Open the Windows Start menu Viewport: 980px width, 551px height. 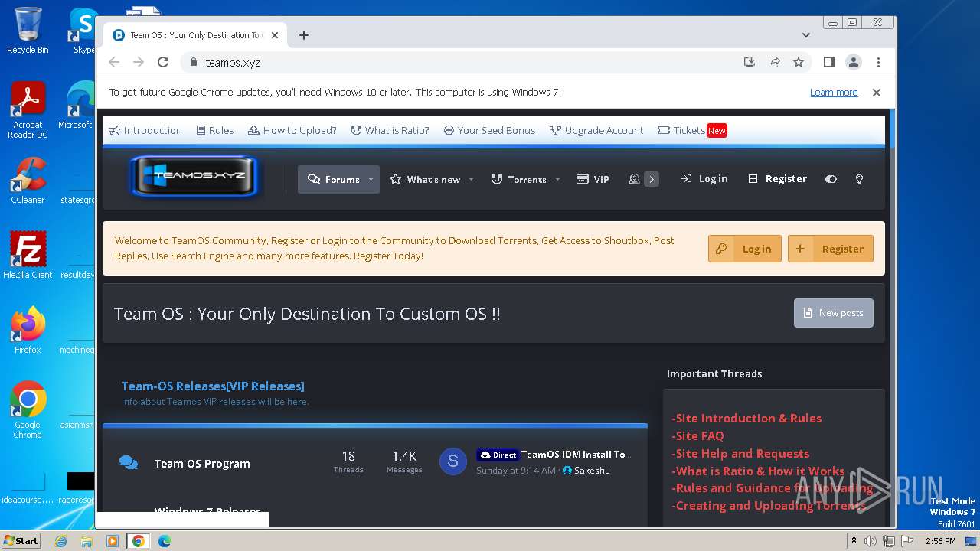21,541
